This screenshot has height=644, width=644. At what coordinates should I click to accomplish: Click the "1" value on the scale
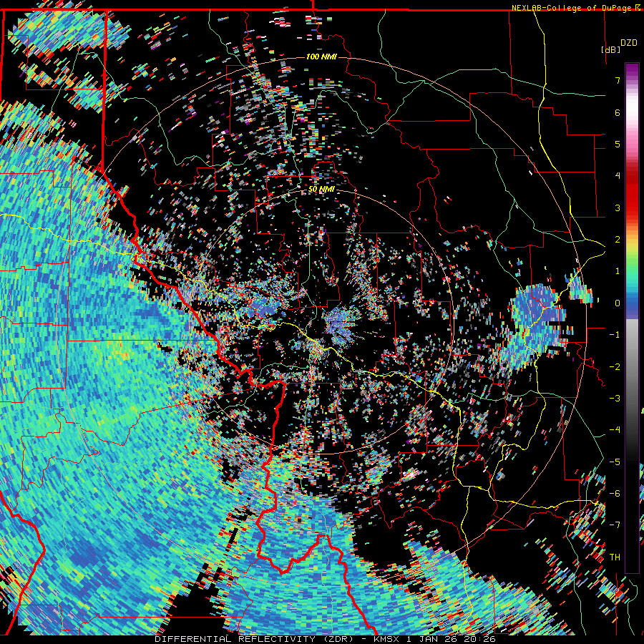[618, 271]
